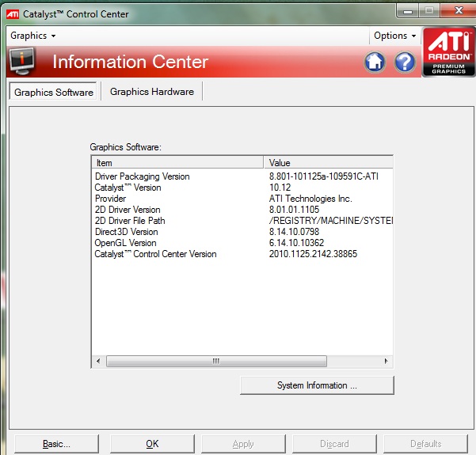Open the Graphics dropdown menu
Viewport: 476px width, 455px height.
click(33, 36)
